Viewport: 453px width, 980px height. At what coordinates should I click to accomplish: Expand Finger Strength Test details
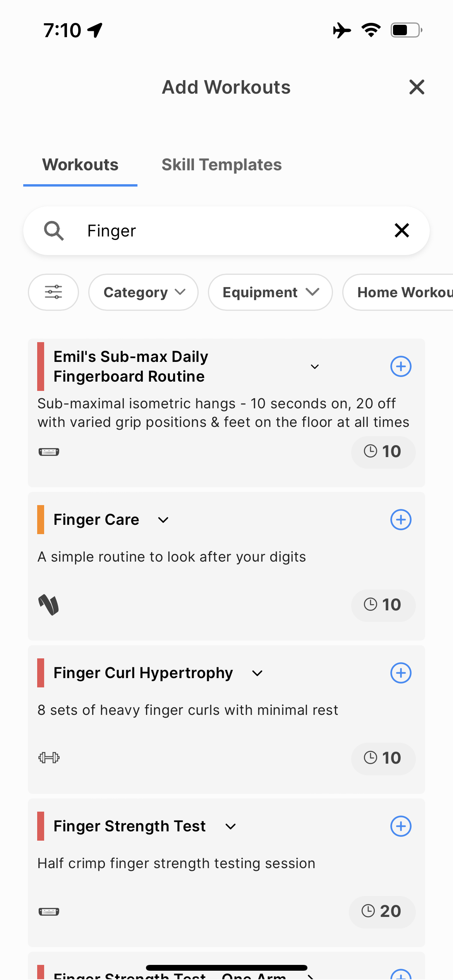tap(231, 826)
